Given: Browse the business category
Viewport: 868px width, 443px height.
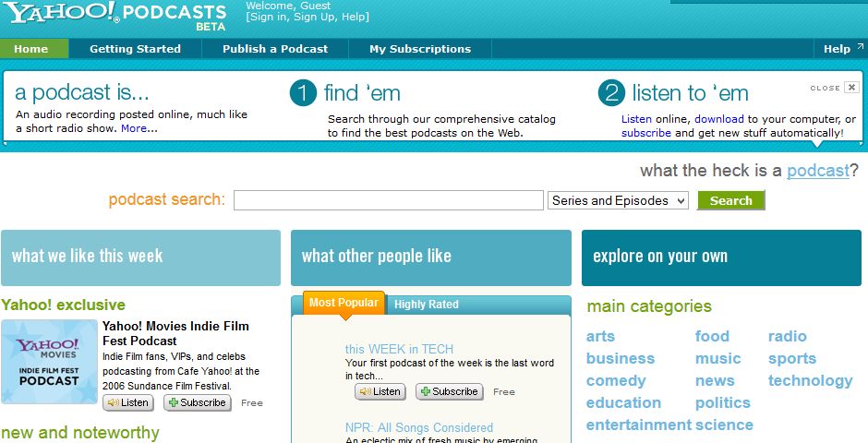Looking at the screenshot, I should (x=621, y=358).
